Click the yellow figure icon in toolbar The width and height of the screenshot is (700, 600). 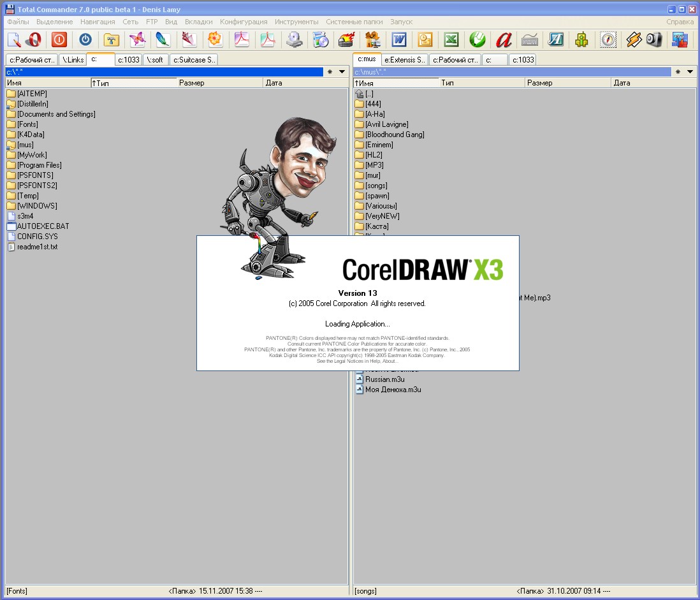581,40
